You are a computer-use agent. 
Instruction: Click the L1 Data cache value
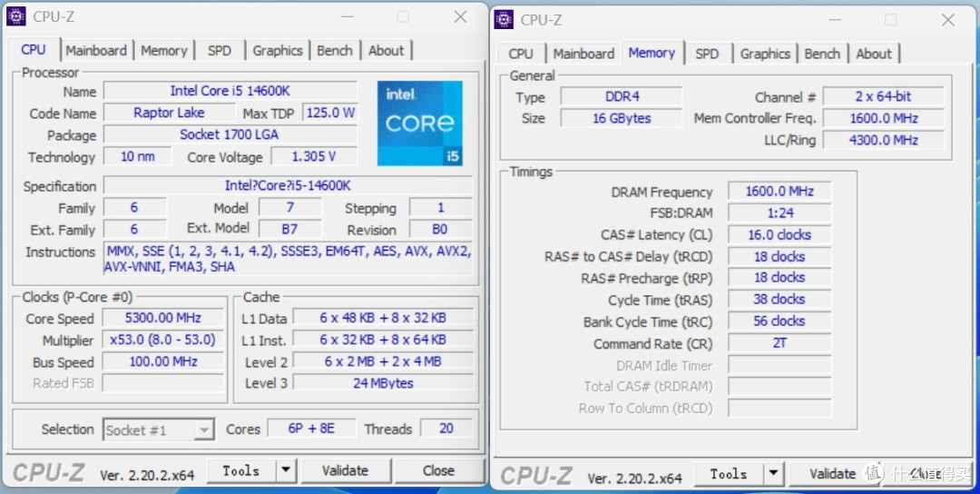click(383, 318)
